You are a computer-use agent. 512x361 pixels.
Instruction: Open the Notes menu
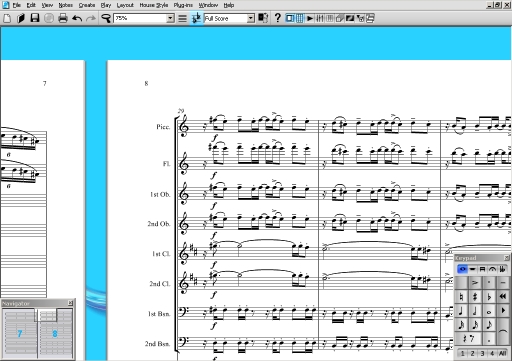tap(66, 5)
